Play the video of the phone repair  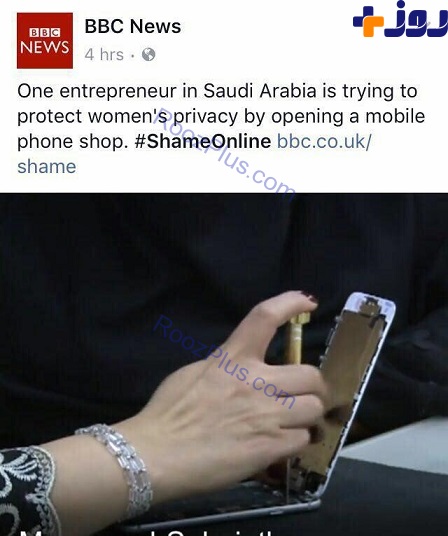[x=224, y=364]
